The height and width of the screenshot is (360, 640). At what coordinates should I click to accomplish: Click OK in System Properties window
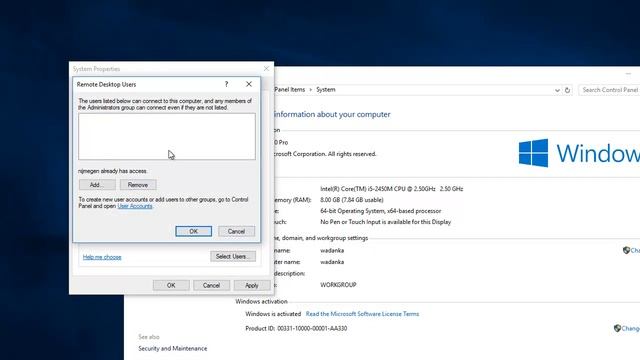(x=171, y=285)
